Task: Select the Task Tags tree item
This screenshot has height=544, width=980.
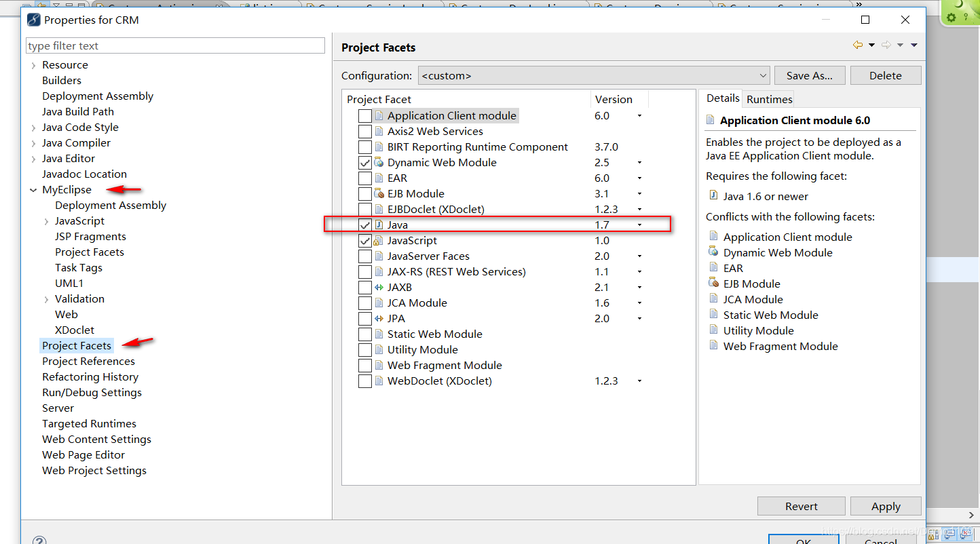Action: [x=79, y=268]
